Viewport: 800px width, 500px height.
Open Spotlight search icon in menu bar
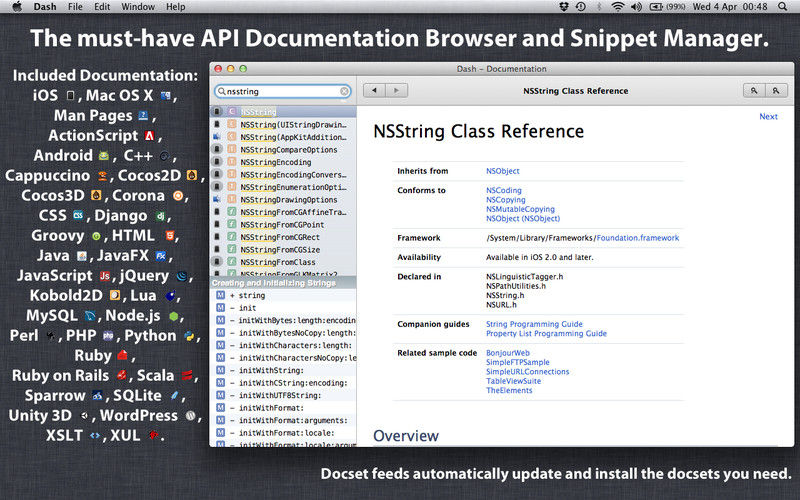click(782, 7)
